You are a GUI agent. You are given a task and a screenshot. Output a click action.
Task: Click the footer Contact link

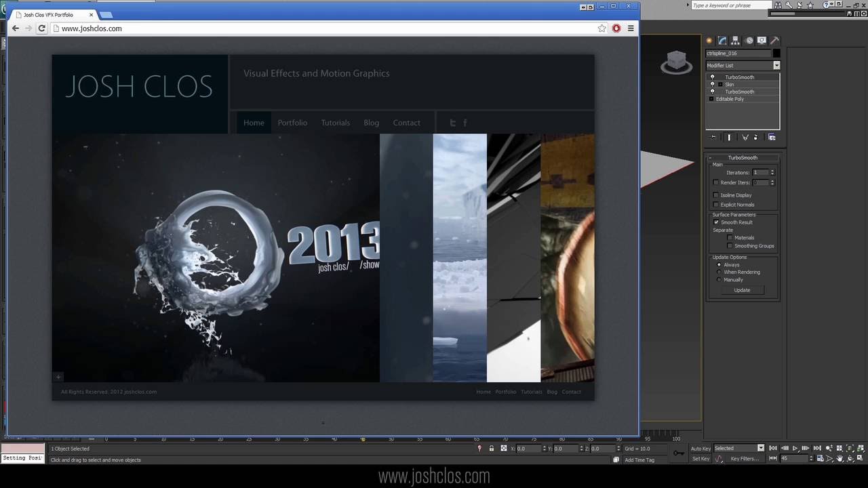pos(571,392)
